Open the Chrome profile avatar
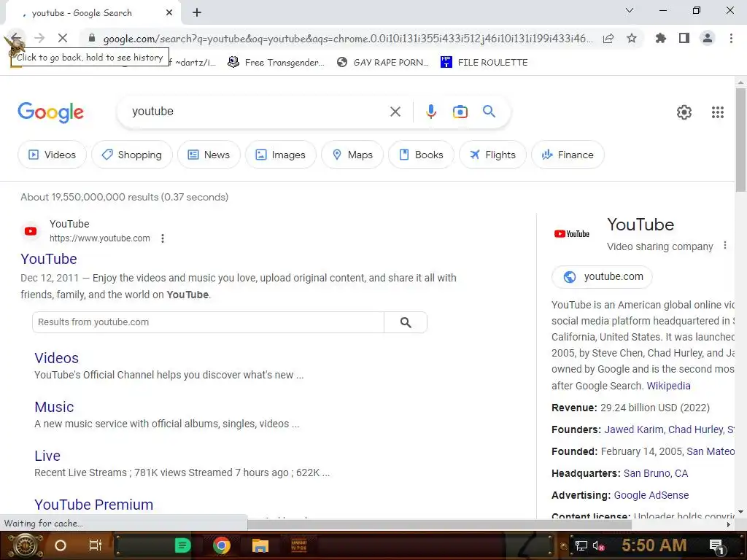The height and width of the screenshot is (560, 747). pos(708,38)
